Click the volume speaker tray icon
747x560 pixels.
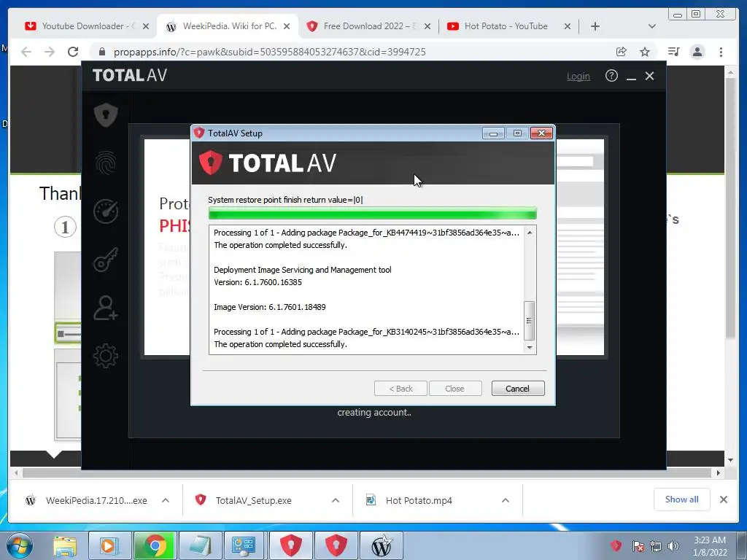pos(673,546)
